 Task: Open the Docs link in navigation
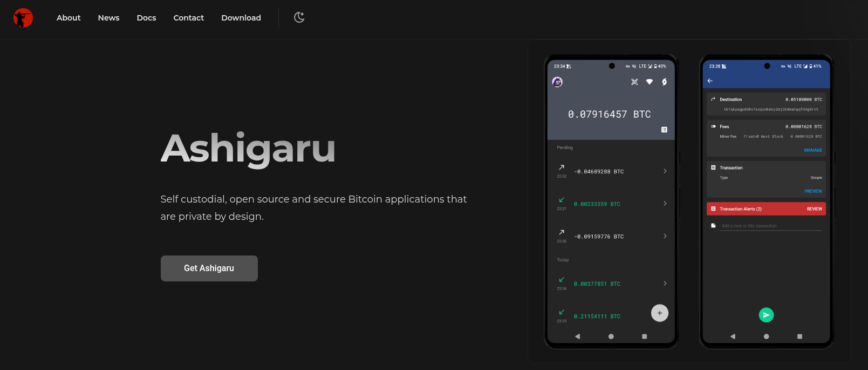(146, 18)
